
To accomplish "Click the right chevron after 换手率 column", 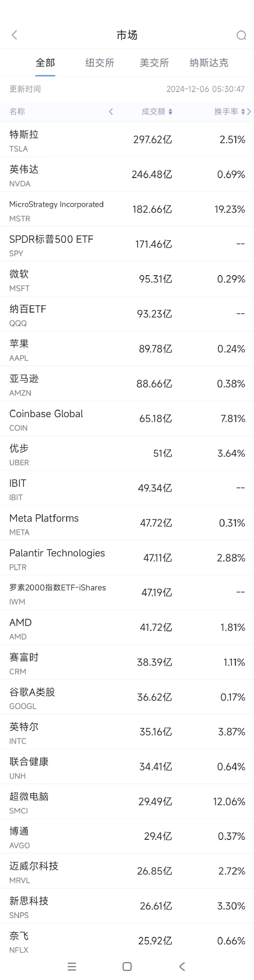I will click(x=249, y=111).
